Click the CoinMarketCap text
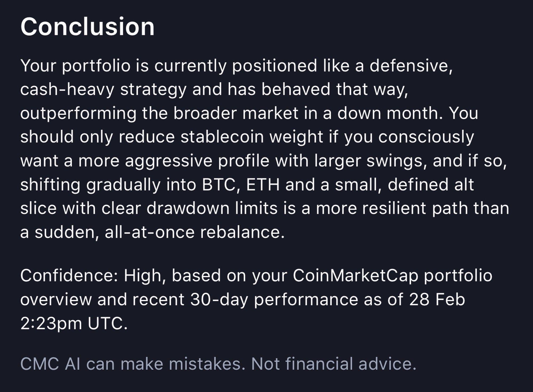This screenshot has width=533, height=392. pos(355,275)
